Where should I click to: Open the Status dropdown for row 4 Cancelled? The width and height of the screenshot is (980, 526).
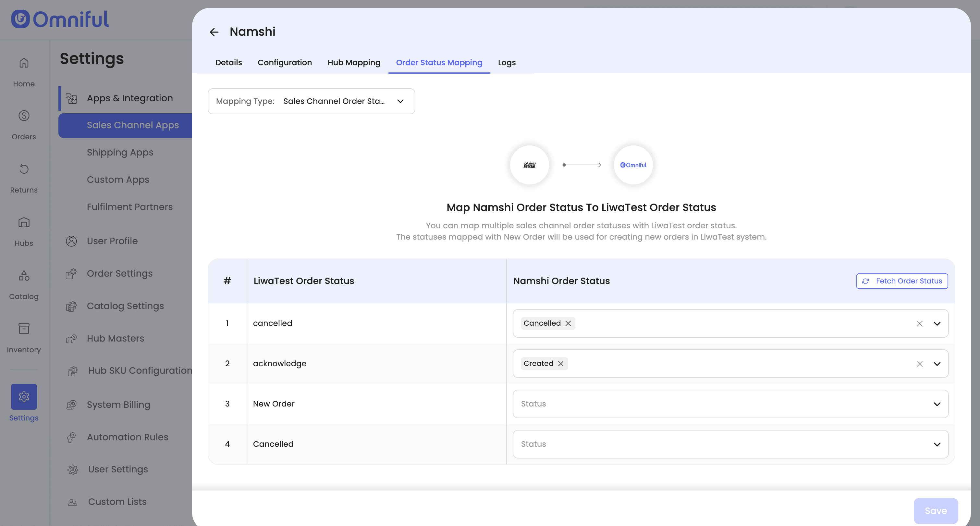point(730,444)
